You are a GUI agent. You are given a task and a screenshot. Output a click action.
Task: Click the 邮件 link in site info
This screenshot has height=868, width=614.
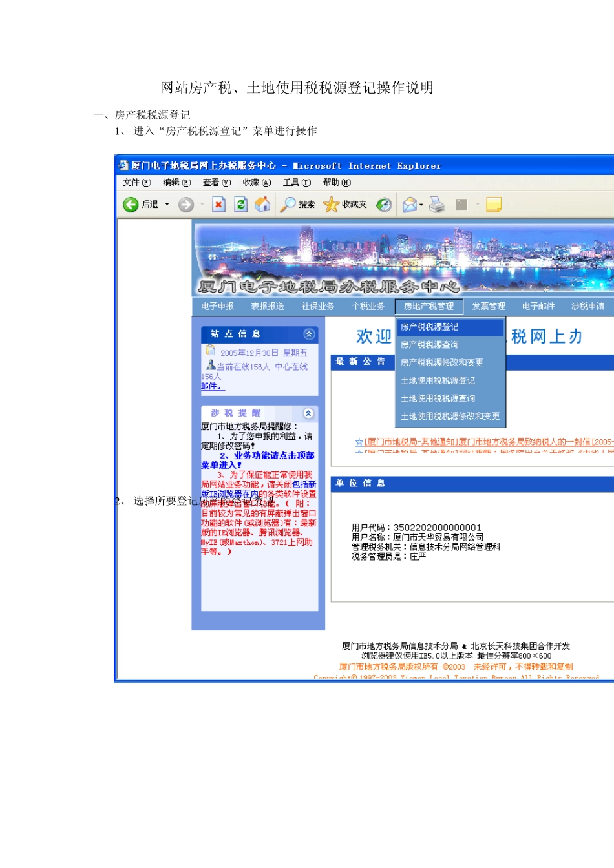click(x=211, y=386)
